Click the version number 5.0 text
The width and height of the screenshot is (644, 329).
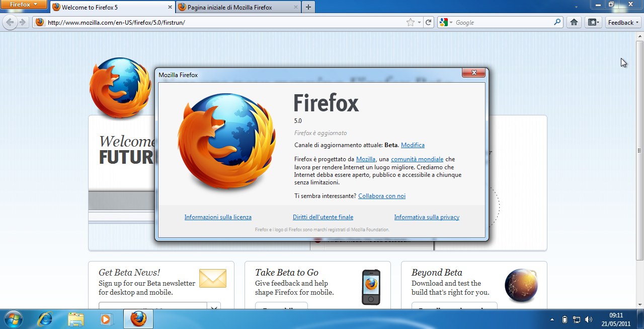pos(298,121)
